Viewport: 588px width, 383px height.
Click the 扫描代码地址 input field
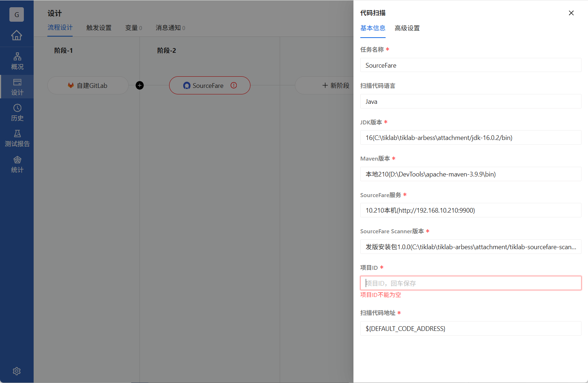[471, 328]
